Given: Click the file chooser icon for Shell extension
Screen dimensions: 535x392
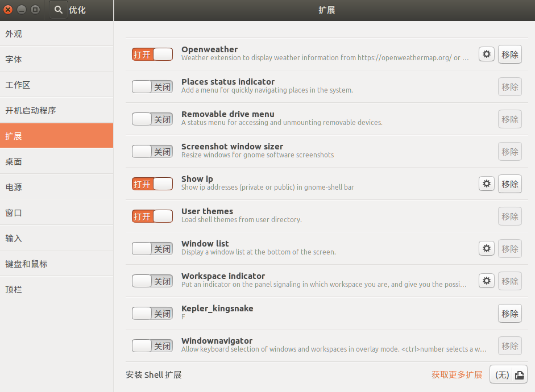Looking at the screenshot, I should point(519,374).
